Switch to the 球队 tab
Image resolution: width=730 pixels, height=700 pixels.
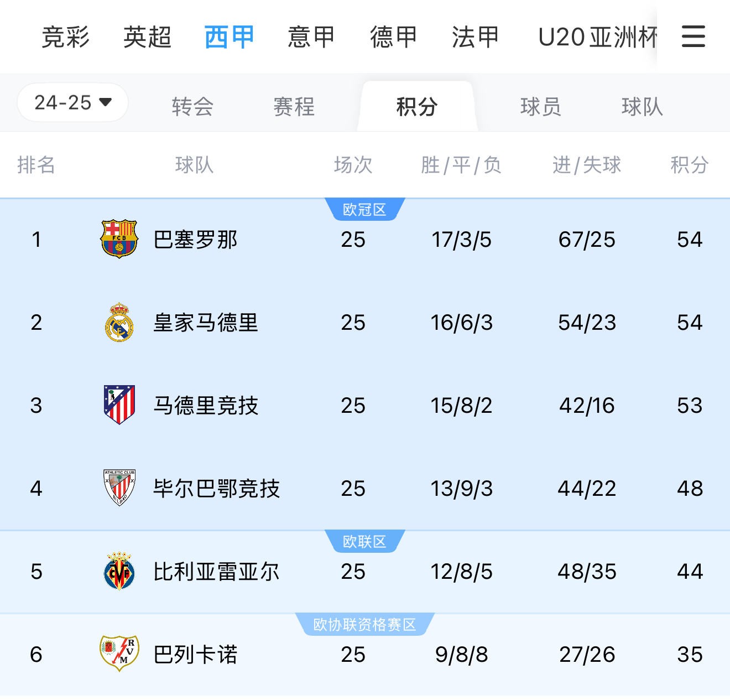click(640, 107)
